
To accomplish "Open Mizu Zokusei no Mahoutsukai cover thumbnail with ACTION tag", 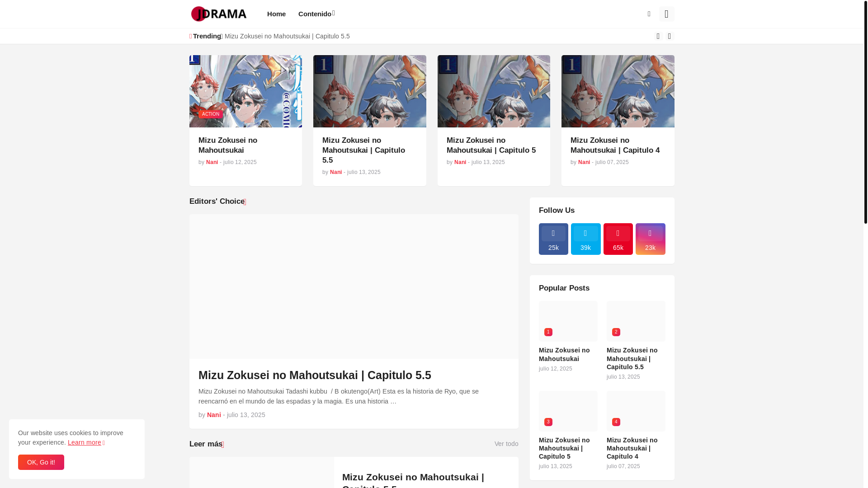I will 245,91.
